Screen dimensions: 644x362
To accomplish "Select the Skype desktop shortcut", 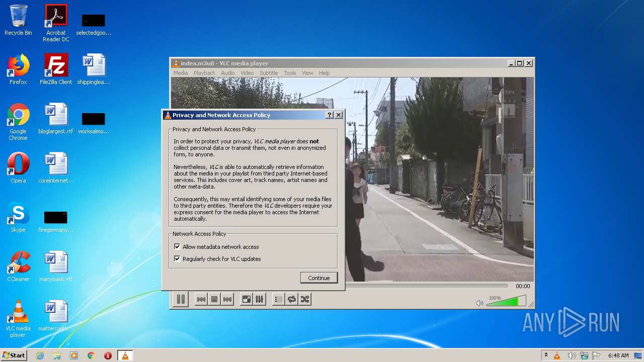I will (x=18, y=217).
